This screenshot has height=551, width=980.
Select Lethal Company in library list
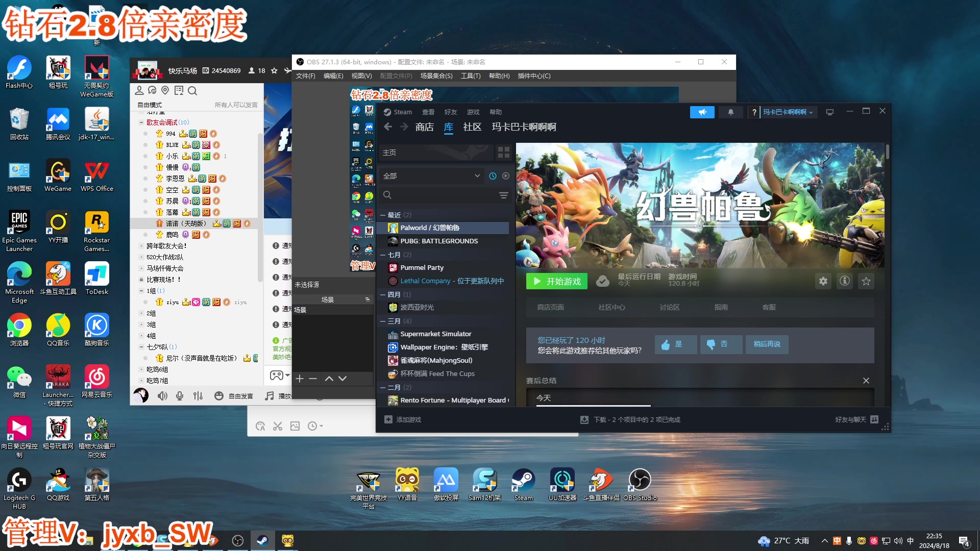tap(444, 281)
